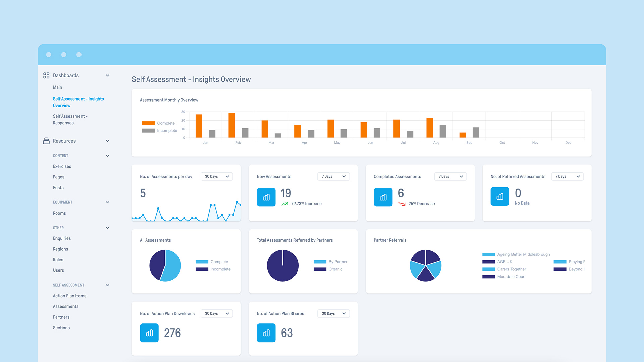Collapse the Dashboards section chevron

[107, 75]
